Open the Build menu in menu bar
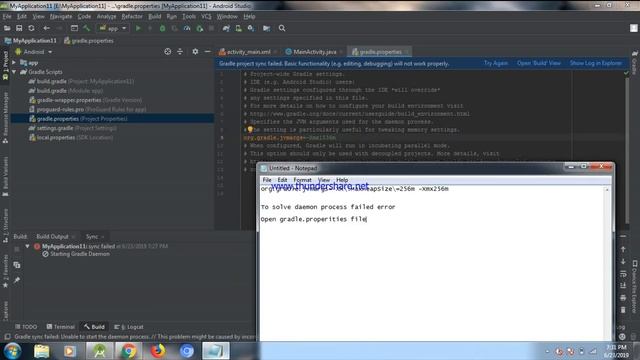Viewport: 640px width, 360px height. tap(154, 16)
